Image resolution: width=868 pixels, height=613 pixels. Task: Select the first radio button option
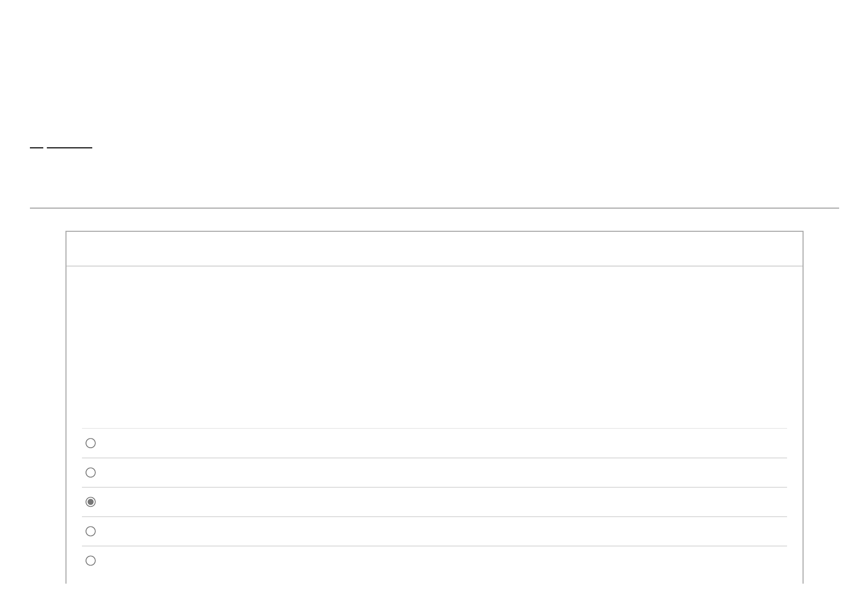(x=91, y=443)
